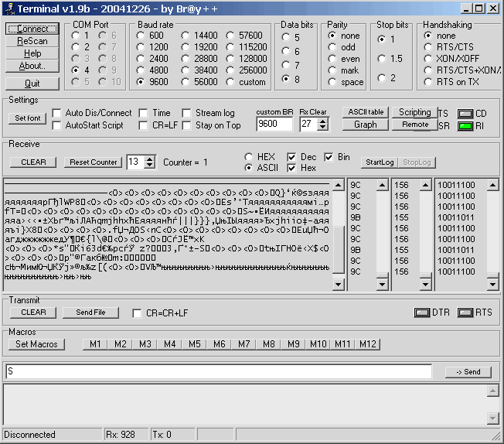Click the Bin column scrollbar up arrow
The image size is (504, 444).
[x=492, y=185]
